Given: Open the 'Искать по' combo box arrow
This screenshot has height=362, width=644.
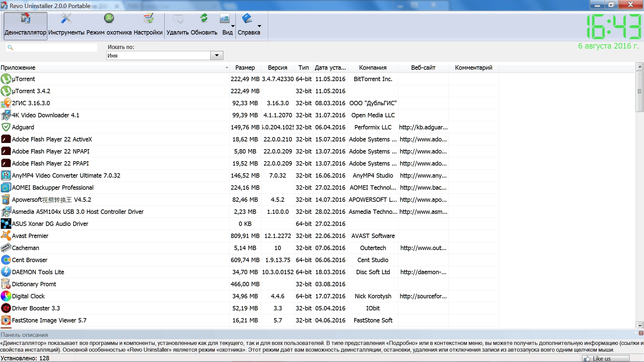Looking at the screenshot, I should click(x=217, y=56).
